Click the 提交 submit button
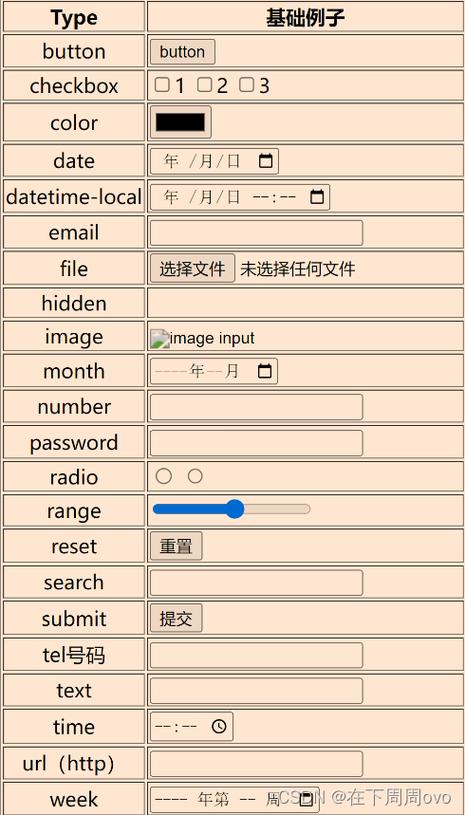 pos(176,619)
